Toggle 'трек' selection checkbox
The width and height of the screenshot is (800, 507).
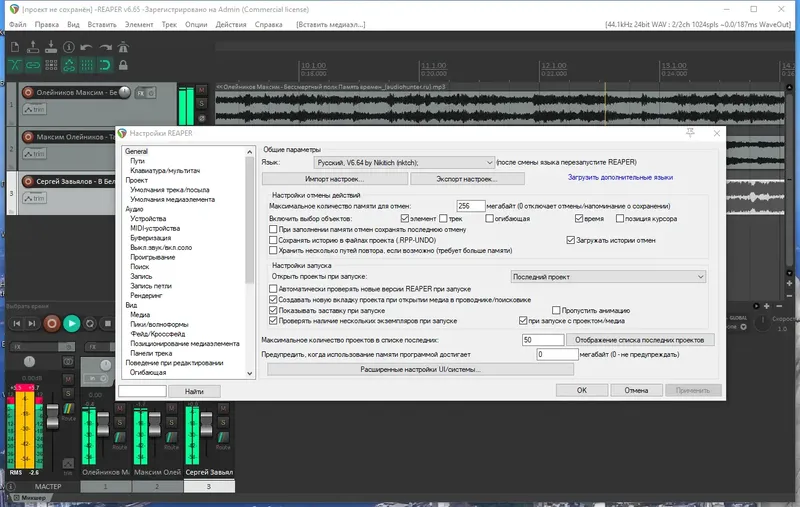coord(443,218)
